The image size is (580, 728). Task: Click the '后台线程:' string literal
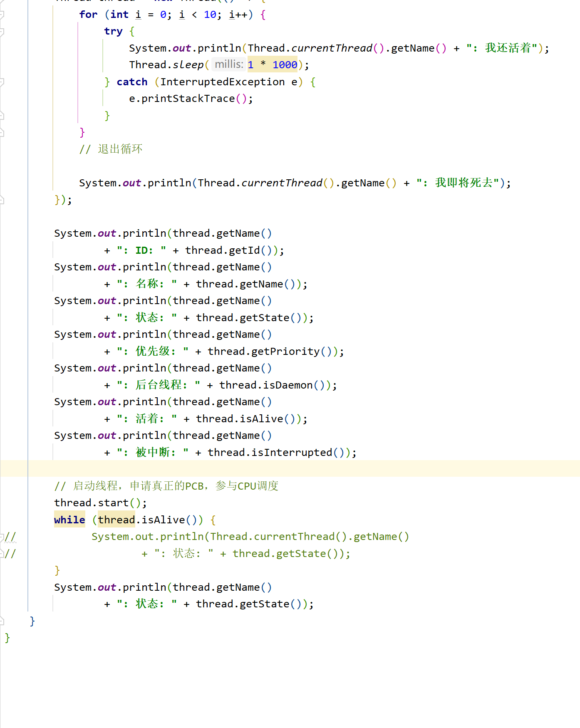pos(159,385)
